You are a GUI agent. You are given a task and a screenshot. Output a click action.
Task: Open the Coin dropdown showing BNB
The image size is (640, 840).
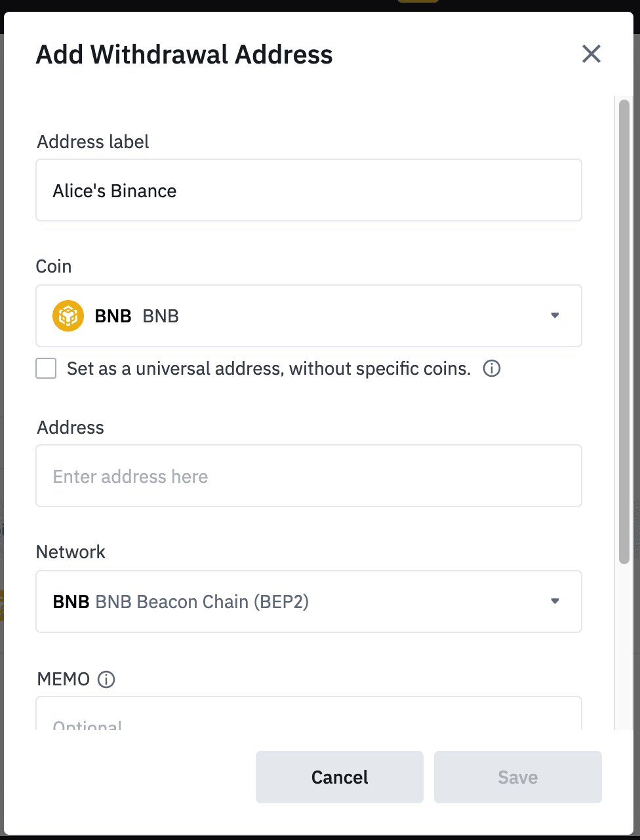click(x=309, y=316)
